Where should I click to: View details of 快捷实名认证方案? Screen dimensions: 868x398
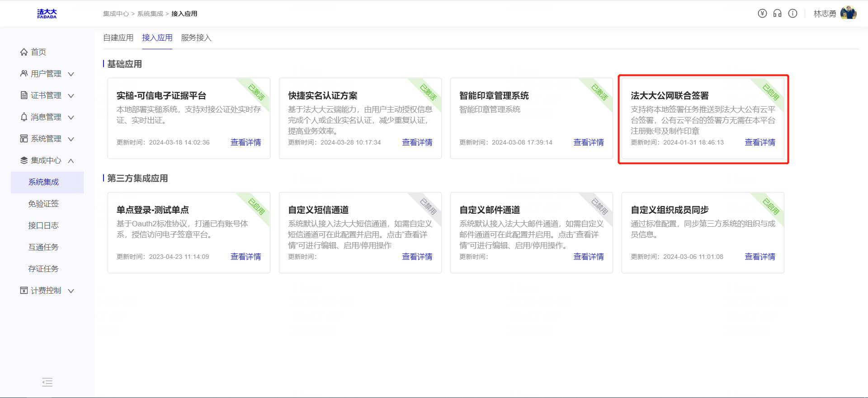[x=417, y=142]
